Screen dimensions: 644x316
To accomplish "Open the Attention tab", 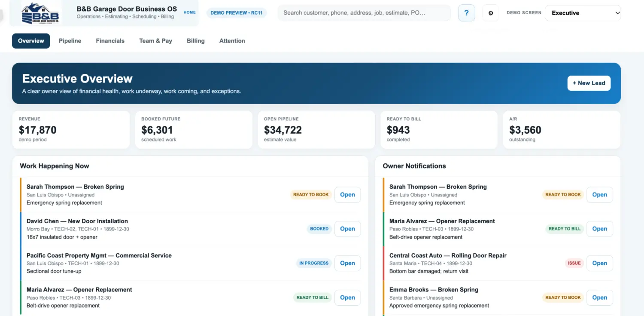I will tap(232, 41).
